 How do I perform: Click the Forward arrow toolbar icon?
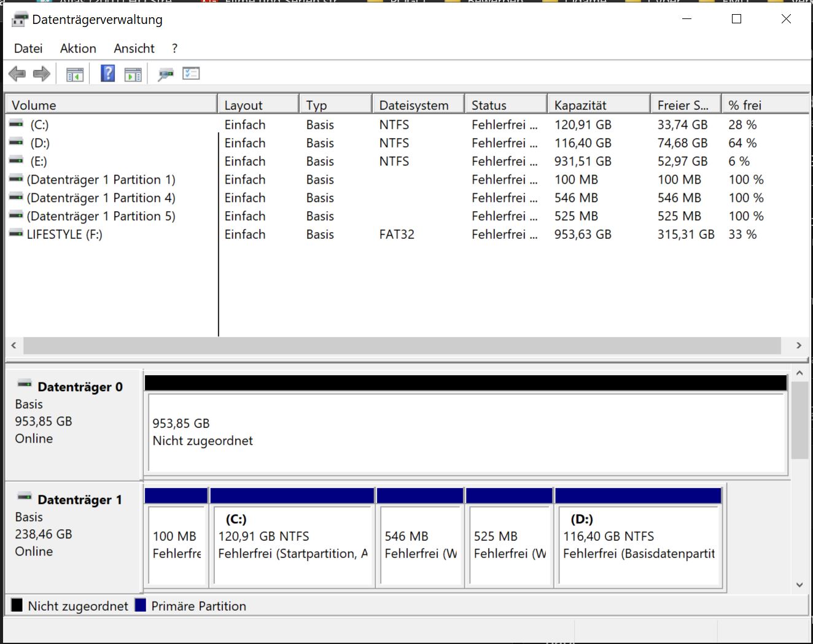tap(41, 74)
